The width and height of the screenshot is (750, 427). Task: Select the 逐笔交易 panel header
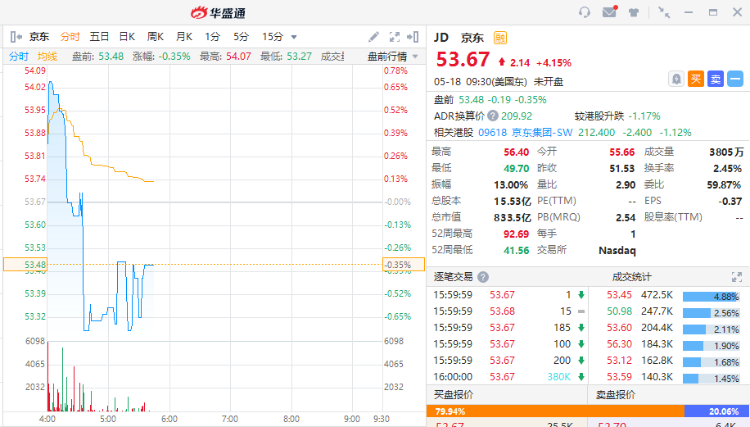pyautogui.click(x=453, y=277)
